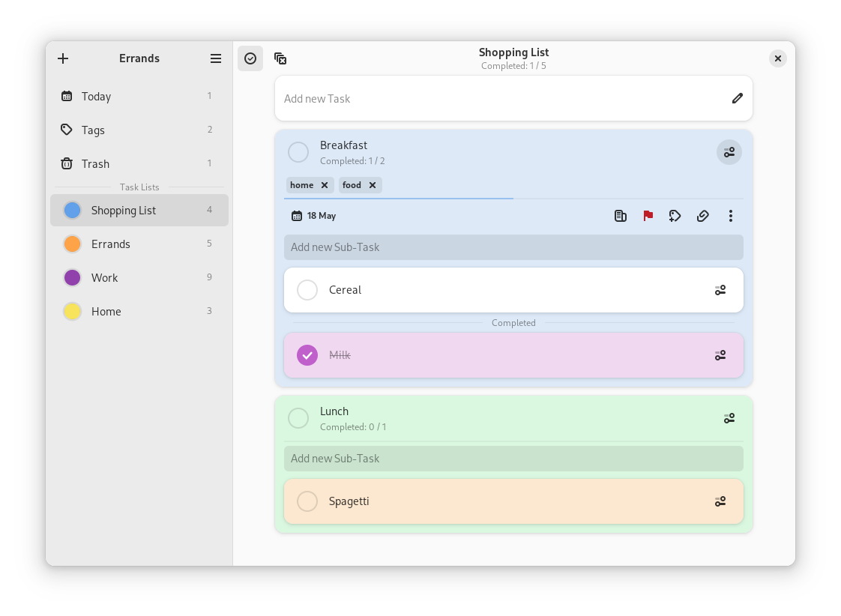Expand the Cereal task toolbar toggle
Image resolution: width=841 pixels, height=616 pixels.
720,290
